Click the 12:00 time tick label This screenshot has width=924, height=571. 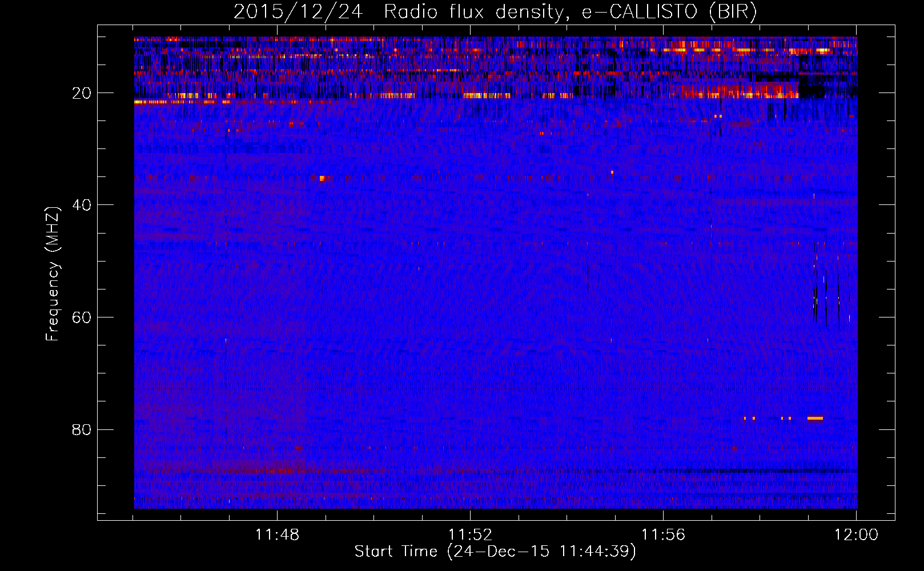click(856, 535)
